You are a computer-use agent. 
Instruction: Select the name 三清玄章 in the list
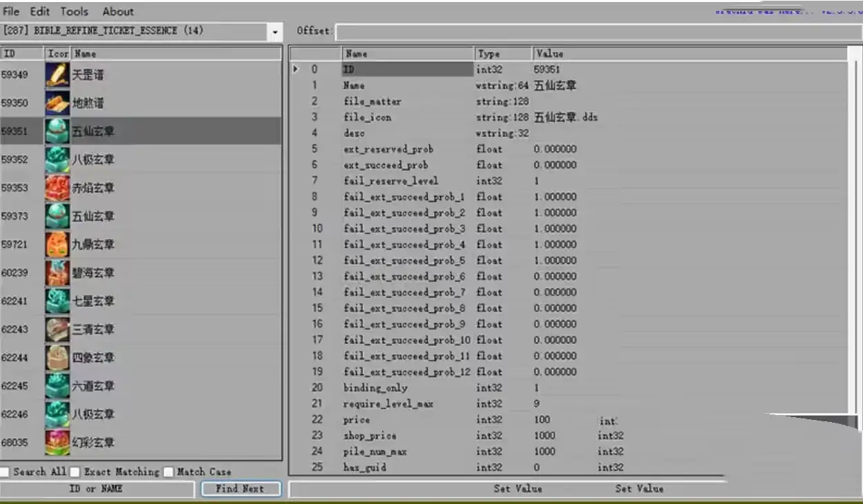point(93,329)
